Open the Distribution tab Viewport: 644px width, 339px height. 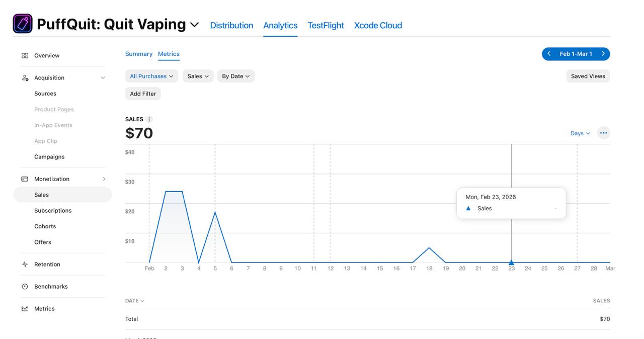[x=231, y=25]
